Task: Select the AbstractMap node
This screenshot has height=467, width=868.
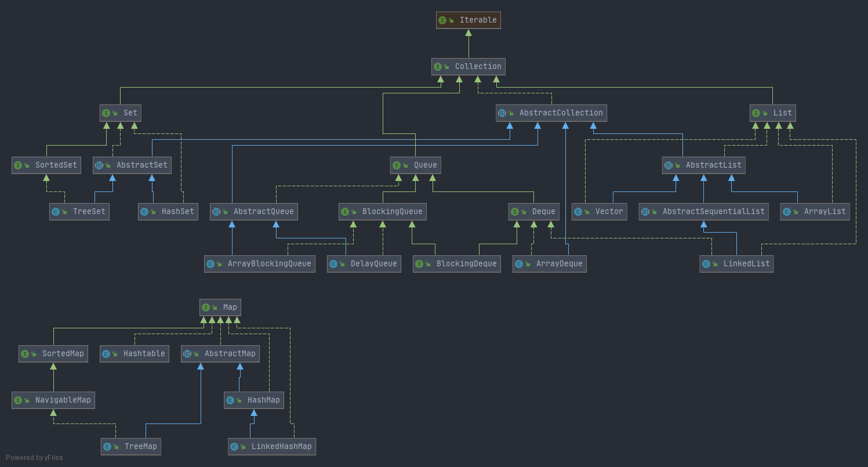Action: [220, 354]
